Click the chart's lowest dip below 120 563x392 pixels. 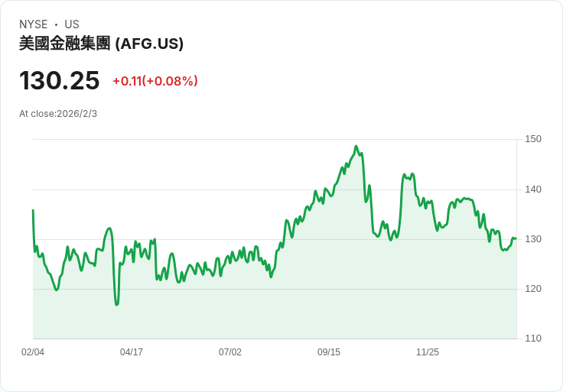[x=117, y=304]
